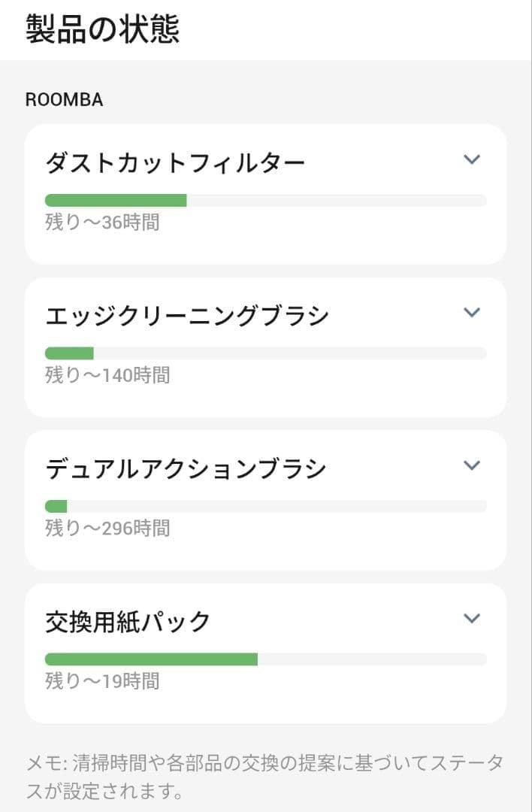Viewport: 532px width, 812px height.
Task: Open the デュアルアクションブラシ card
Action: coord(266,496)
